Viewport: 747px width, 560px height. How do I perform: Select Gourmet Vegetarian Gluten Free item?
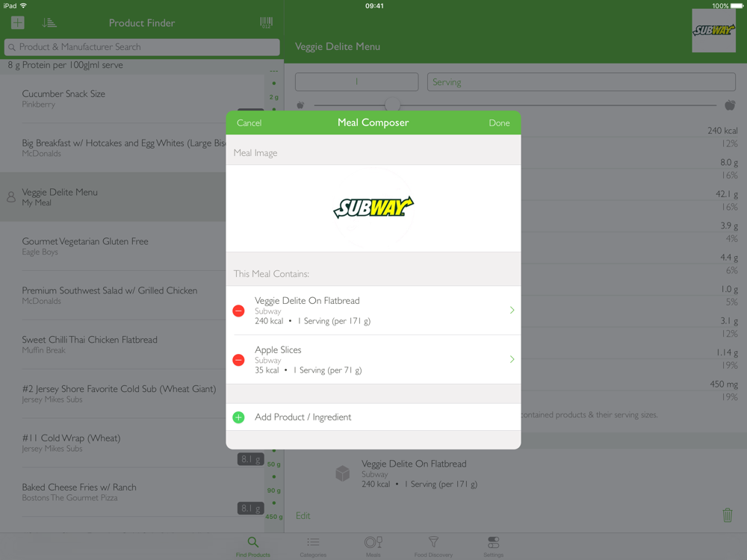[113, 246]
